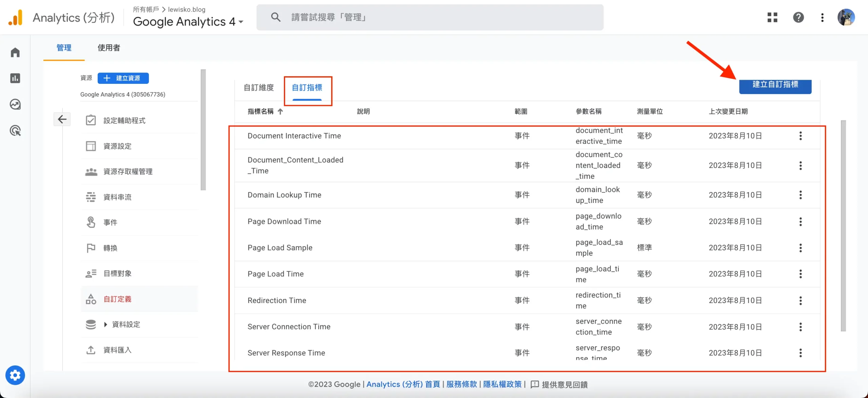Open row menu for Server Connection Time
The width and height of the screenshot is (868, 398).
[801, 327]
